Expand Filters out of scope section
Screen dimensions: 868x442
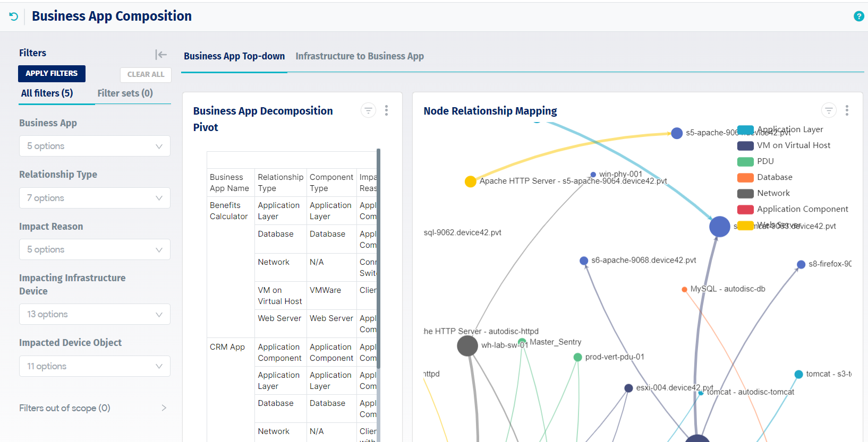pyautogui.click(x=93, y=408)
